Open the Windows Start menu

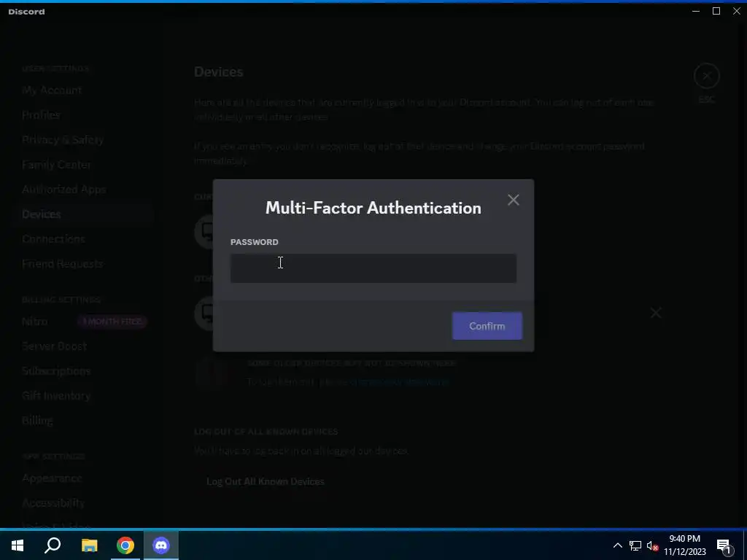[18, 545]
